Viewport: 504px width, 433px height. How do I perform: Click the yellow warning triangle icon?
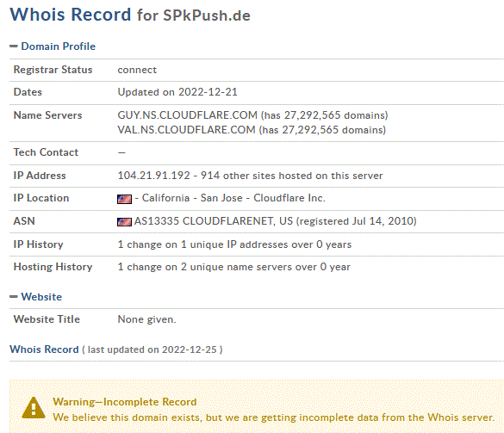(34, 408)
